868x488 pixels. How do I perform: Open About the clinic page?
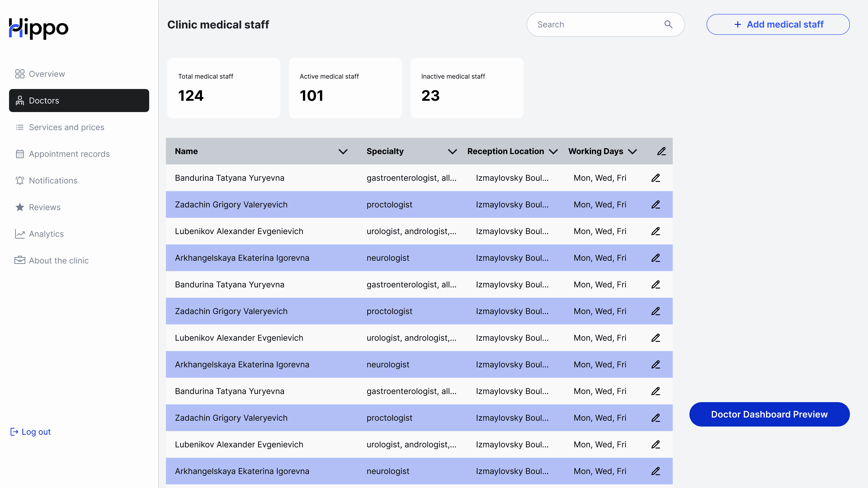coord(59,261)
